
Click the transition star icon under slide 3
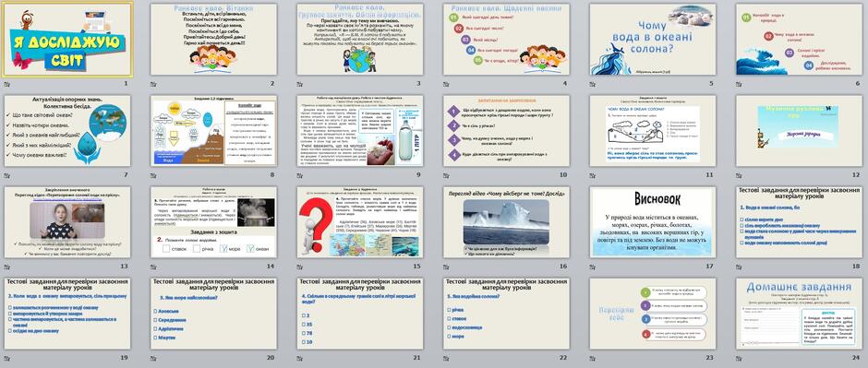click(299, 84)
